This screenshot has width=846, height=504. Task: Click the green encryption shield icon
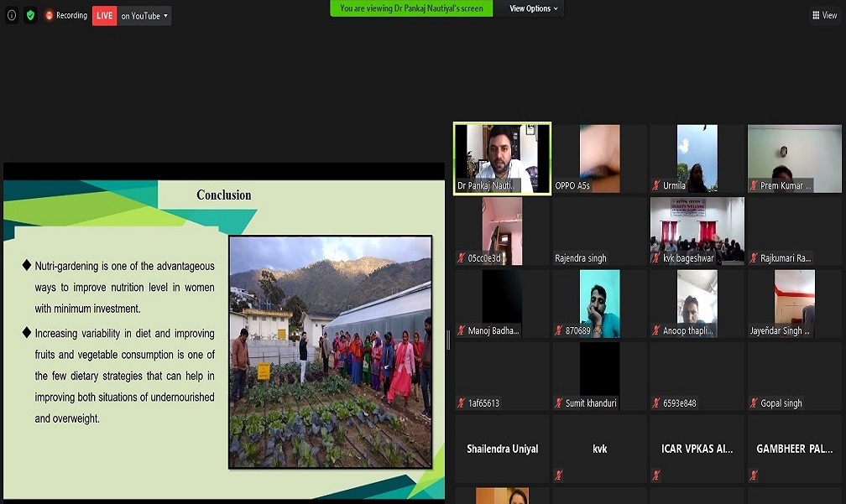pyautogui.click(x=30, y=15)
